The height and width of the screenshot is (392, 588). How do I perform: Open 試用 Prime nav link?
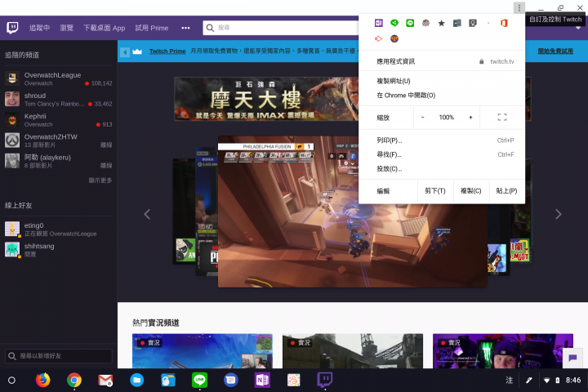coord(152,28)
